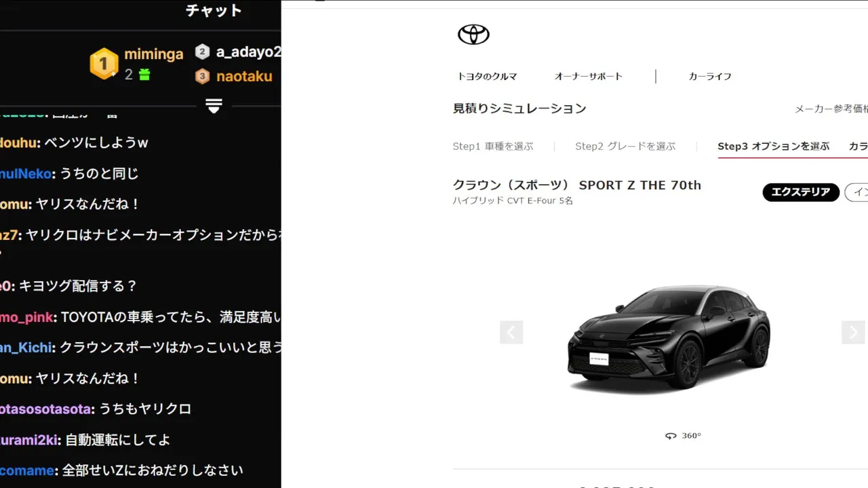
Task: Expand the chat leaderboard chevron
Action: click(x=214, y=106)
